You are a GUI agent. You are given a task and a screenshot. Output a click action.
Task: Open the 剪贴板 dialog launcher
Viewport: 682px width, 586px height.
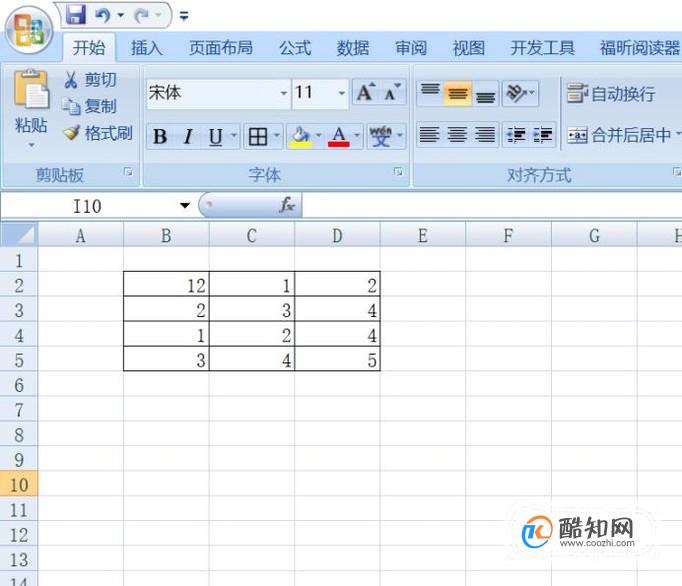pyautogui.click(x=128, y=172)
